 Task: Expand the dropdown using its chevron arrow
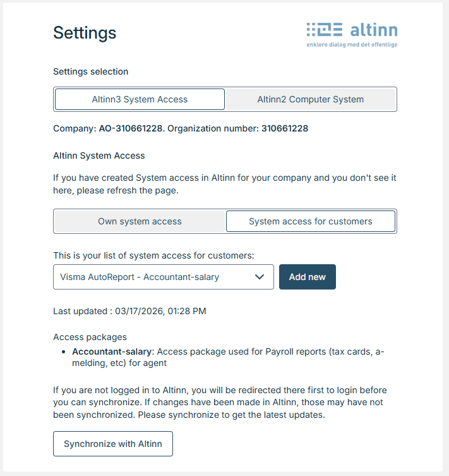pos(260,277)
